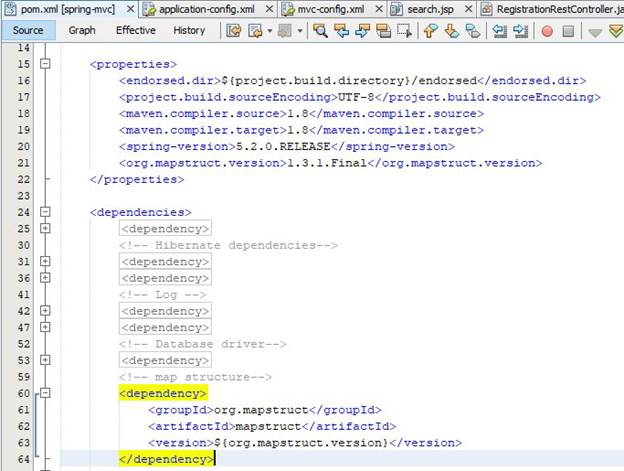
Task: Click the artifactId mapstruct line
Action: (272, 426)
